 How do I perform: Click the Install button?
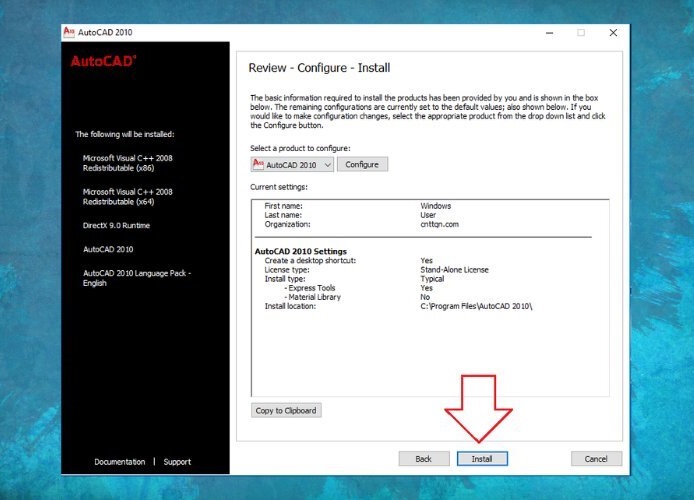[482, 459]
